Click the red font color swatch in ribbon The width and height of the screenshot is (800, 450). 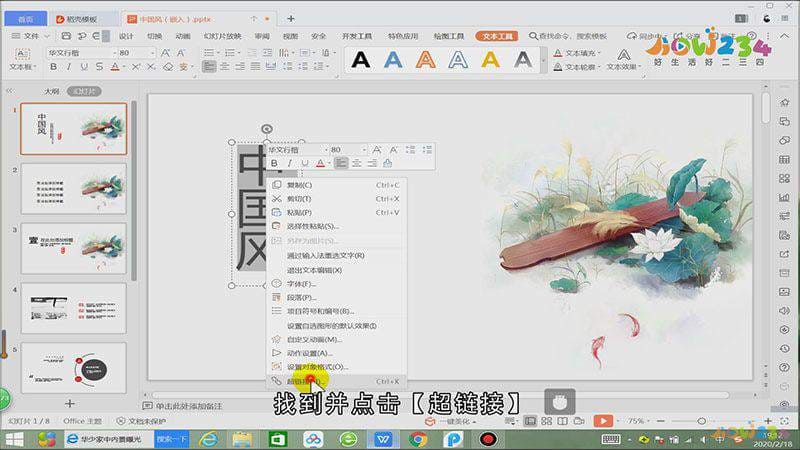pyautogui.click(x=115, y=67)
